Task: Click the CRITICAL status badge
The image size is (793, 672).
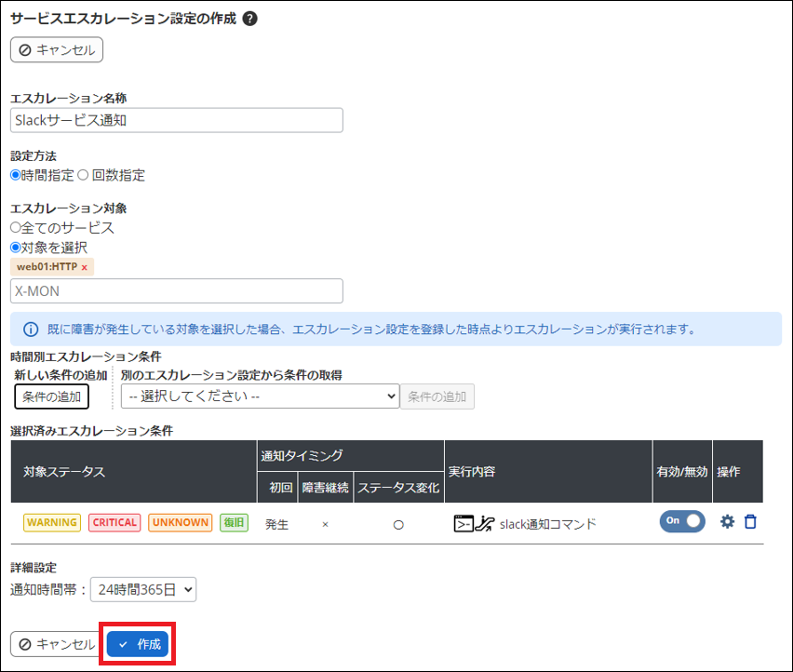Action: (114, 522)
